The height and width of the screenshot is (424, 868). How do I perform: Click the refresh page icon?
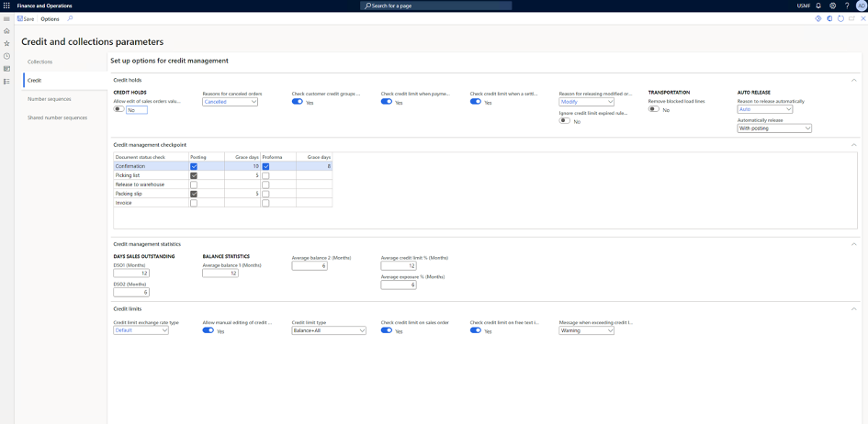(840, 18)
